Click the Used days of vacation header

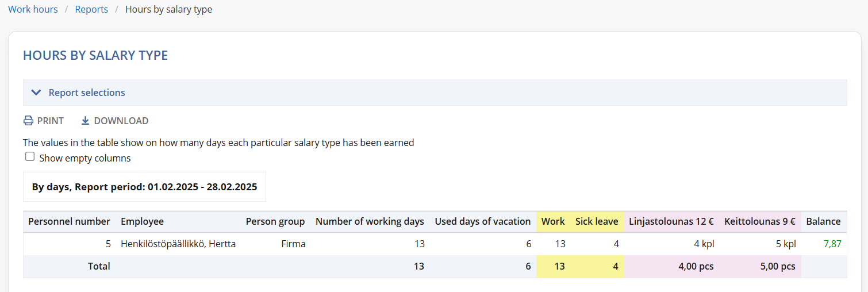483,221
